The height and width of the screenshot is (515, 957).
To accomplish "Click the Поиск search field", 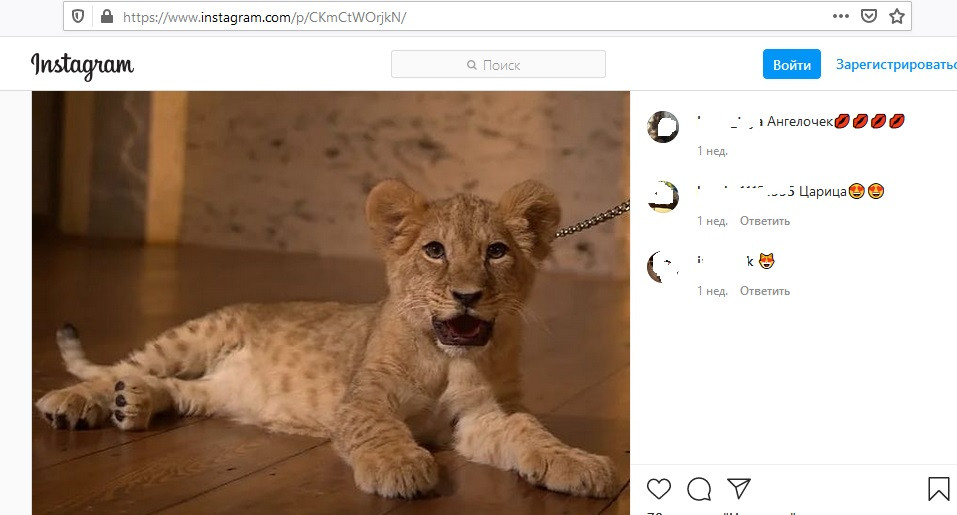I will tap(498, 65).
